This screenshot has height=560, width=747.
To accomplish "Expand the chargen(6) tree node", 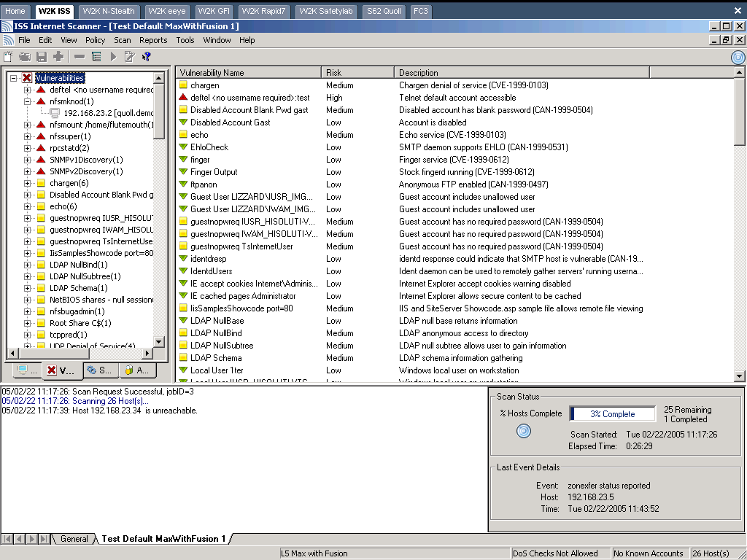I will point(27,183).
